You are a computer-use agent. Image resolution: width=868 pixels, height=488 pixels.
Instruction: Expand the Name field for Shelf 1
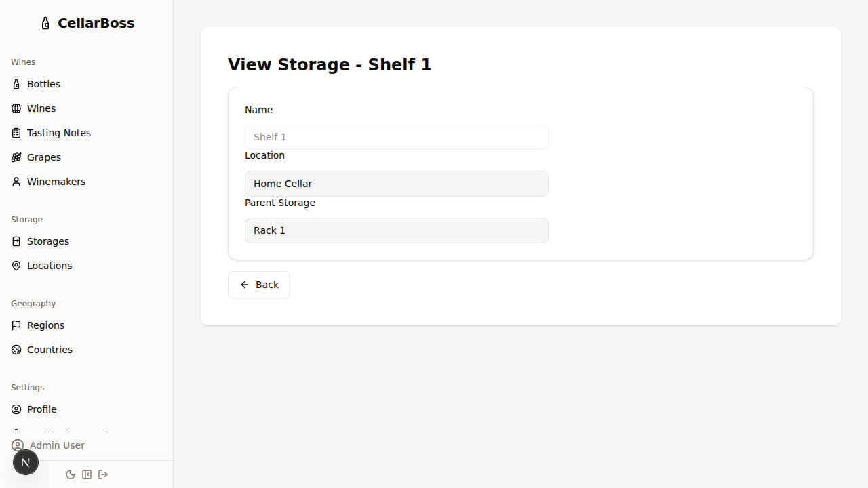pyautogui.click(x=396, y=136)
